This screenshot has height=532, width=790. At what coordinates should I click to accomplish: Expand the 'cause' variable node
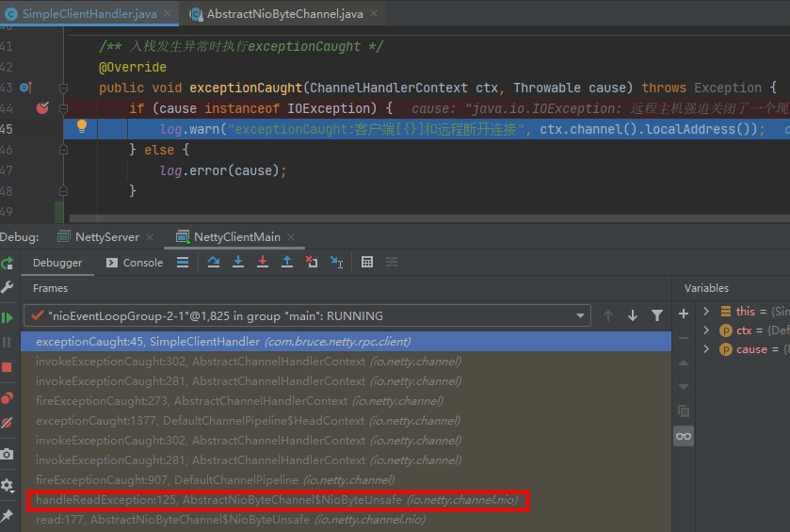pyautogui.click(x=706, y=348)
